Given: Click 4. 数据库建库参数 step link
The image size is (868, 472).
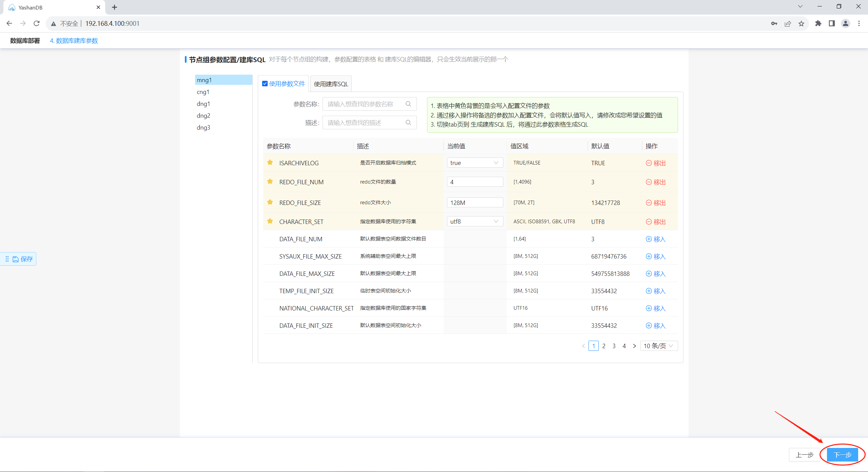Looking at the screenshot, I should [x=74, y=41].
